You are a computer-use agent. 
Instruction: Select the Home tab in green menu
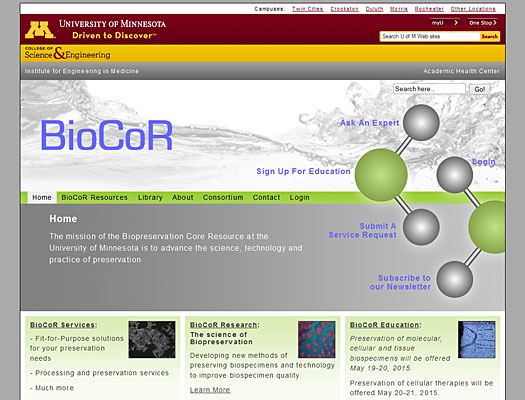[x=42, y=197]
